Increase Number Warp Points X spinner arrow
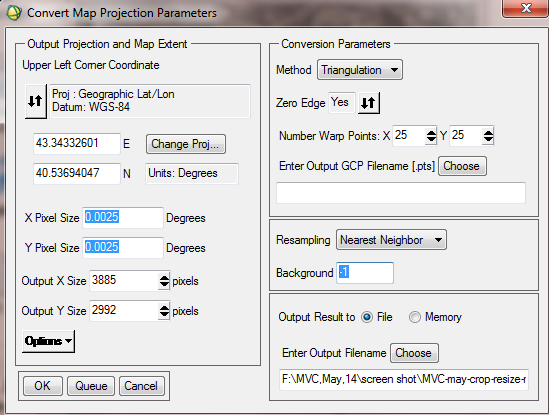Screen dimensions: 549x415 pyautogui.click(x=431, y=132)
